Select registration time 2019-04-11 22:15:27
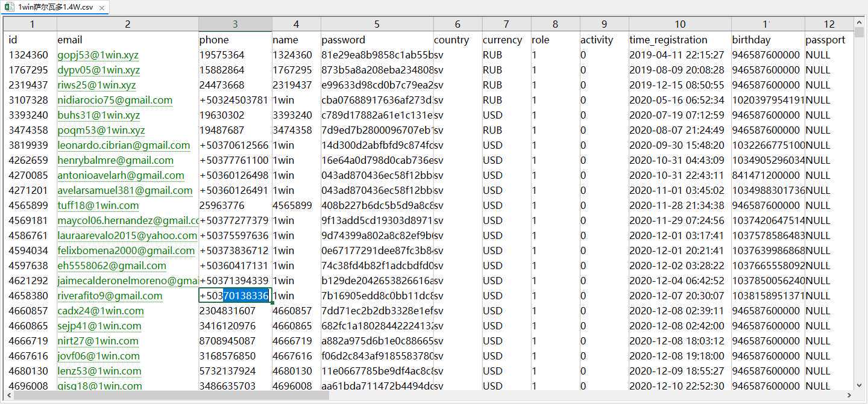868x404 pixels. coord(680,55)
